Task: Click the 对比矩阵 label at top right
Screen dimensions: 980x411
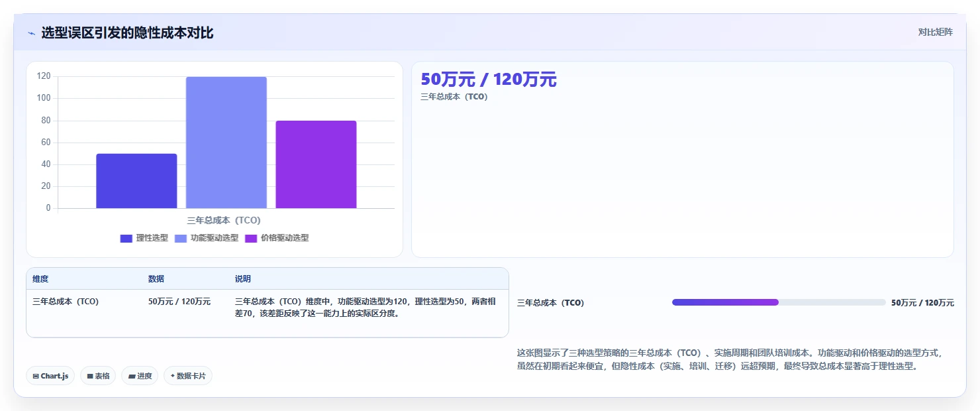Action: click(936, 32)
